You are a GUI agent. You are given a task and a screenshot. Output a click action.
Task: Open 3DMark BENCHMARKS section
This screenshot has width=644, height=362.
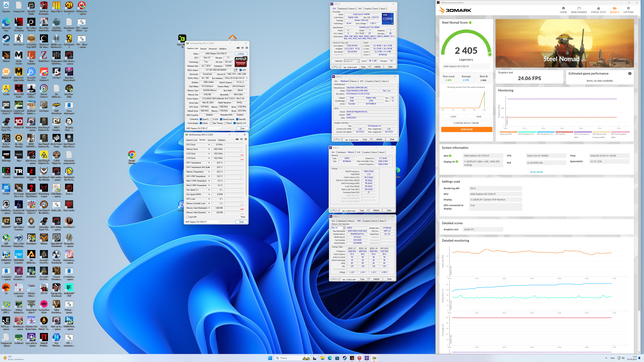[x=579, y=10]
